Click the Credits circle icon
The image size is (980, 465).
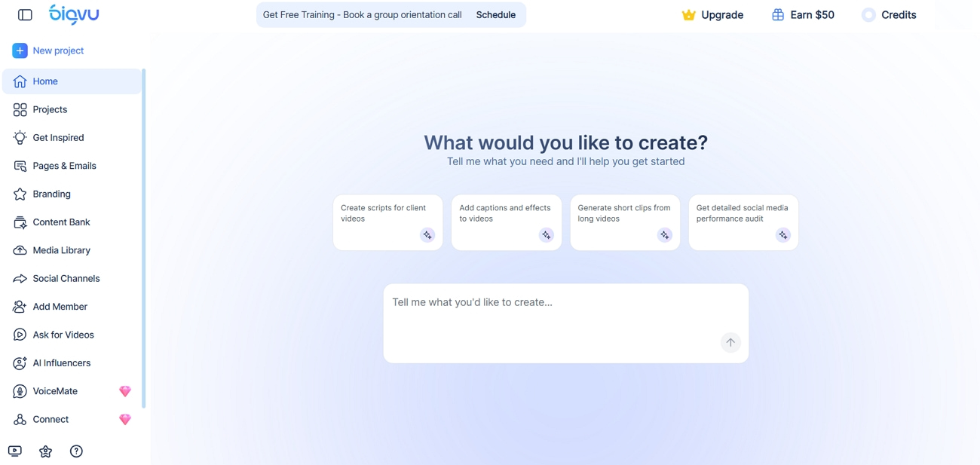868,15
